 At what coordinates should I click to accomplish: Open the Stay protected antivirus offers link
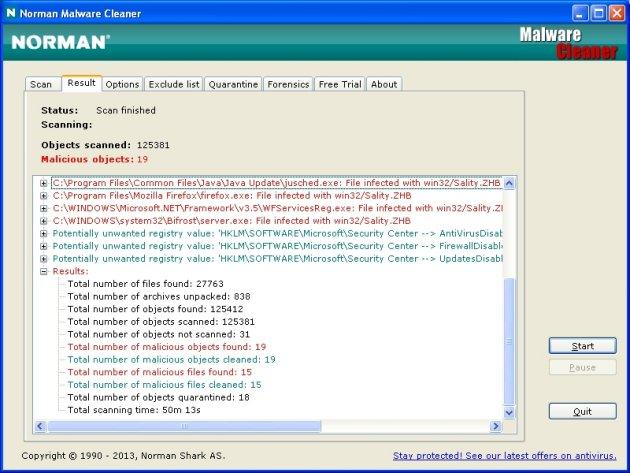[505, 456]
